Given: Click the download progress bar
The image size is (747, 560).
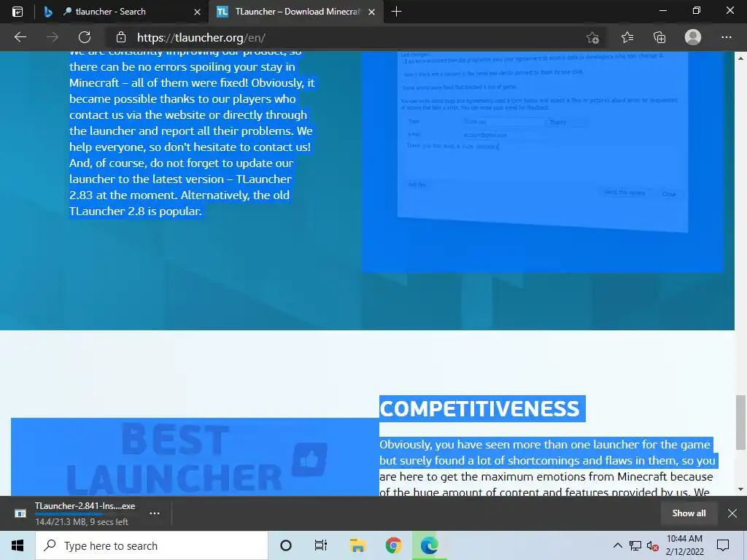Looking at the screenshot, I should point(85,514).
